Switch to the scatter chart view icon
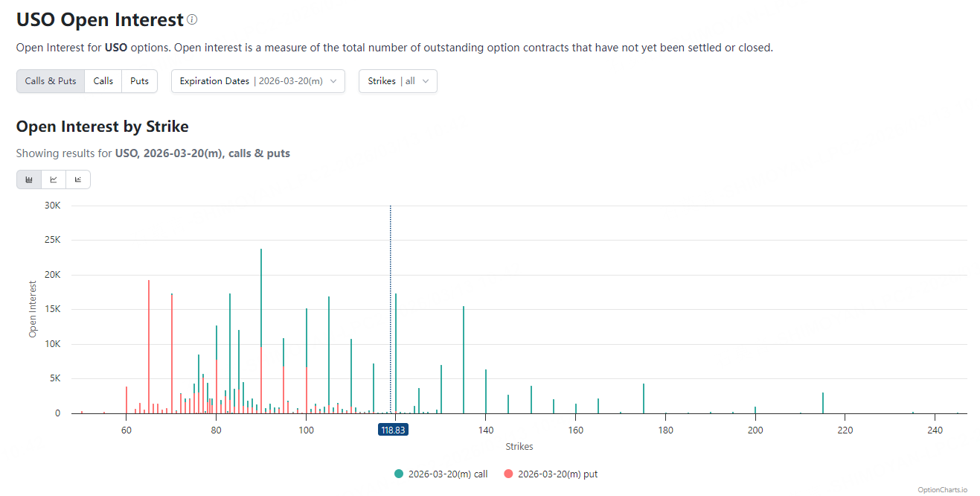The image size is (980, 496). (78, 179)
